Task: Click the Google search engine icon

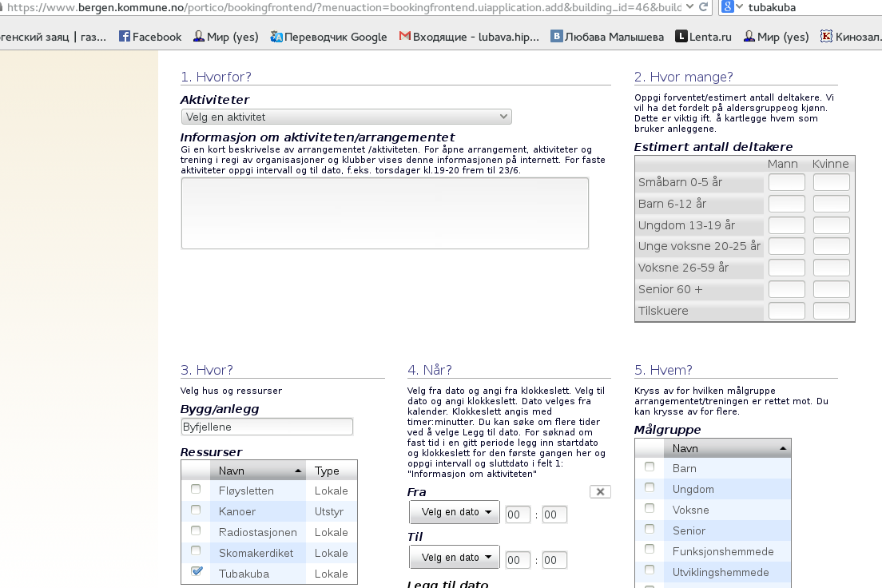Action: click(727, 7)
